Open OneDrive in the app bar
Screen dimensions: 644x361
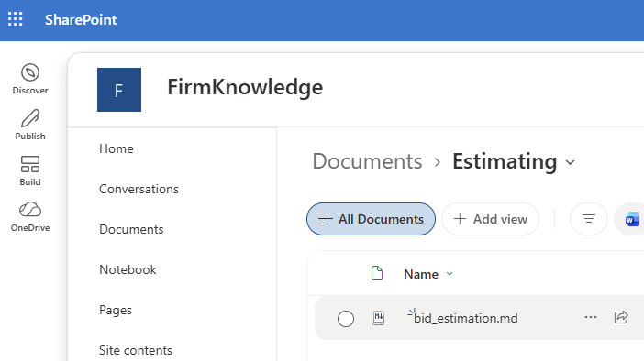click(x=30, y=217)
